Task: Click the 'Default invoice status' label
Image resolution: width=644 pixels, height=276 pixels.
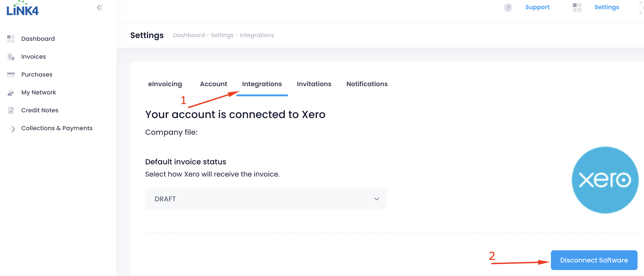Action: (186, 162)
